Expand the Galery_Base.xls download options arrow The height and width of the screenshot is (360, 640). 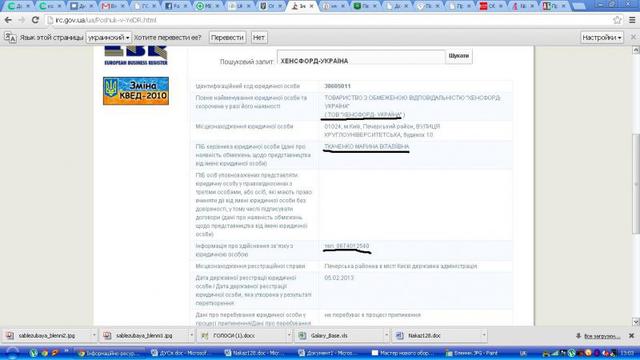pos(386,336)
